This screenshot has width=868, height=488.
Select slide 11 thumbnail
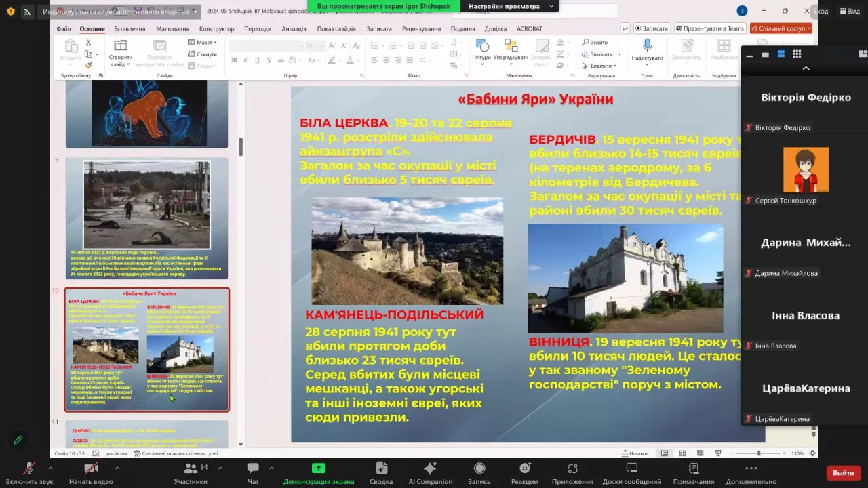click(146, 434)
